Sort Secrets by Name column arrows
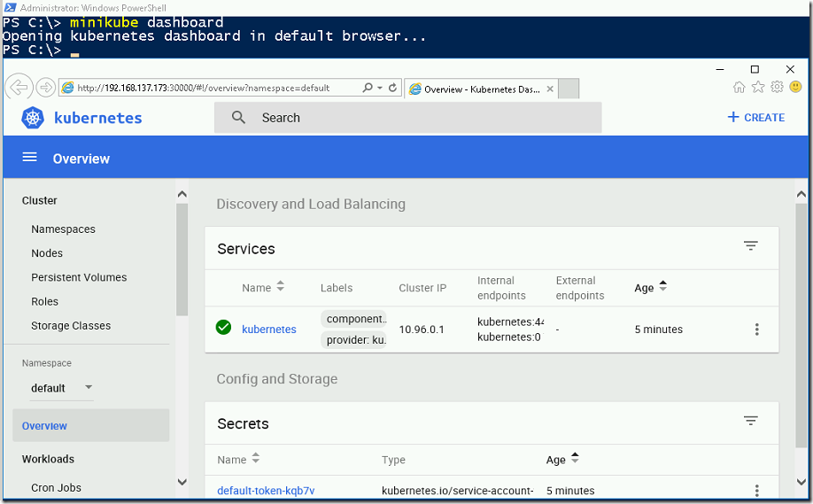Image resolution: width=813 pixels, height=504 pixels. click(x=256, y=458)
